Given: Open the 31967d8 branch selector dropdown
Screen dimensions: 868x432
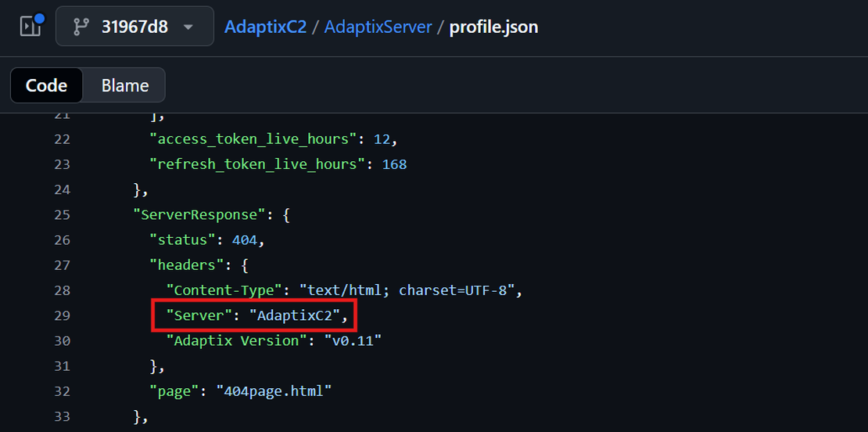Looking at the screenshot, I should [x=135, y=26].
